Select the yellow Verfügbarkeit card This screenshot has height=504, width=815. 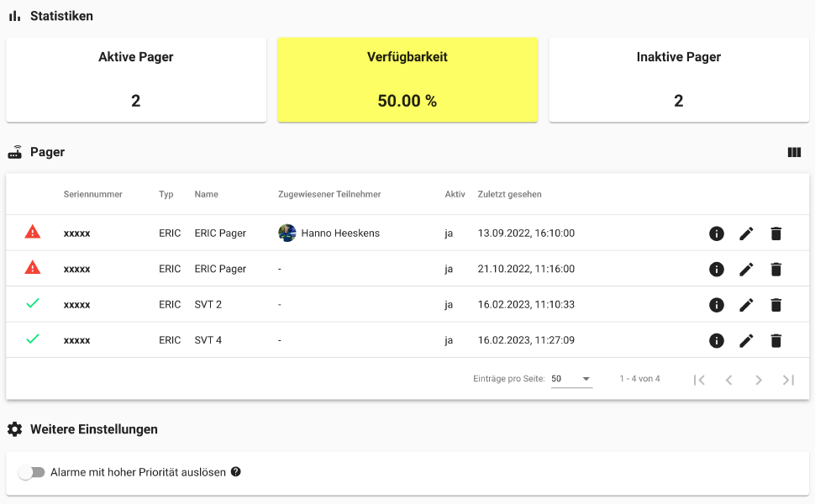(407, 79)
